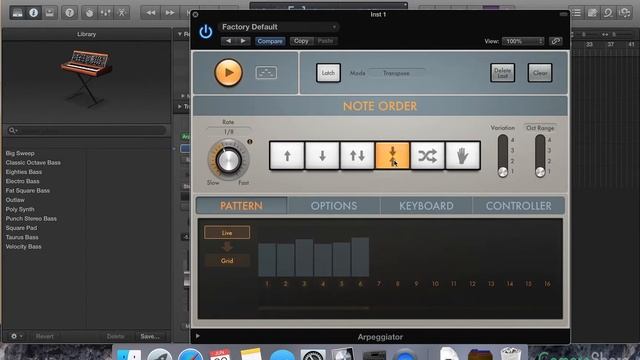Viewport: 640px width, 360px height.
Task: Open the Library gear action menu
Action: [x=16, y=336]
